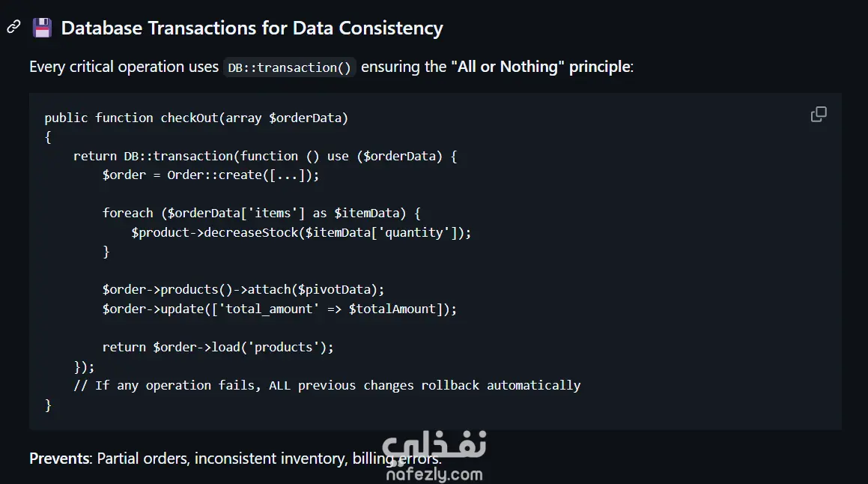Click the rollback comment line in the code
This screenshot has height=484, width=868.
pos(327,385)
